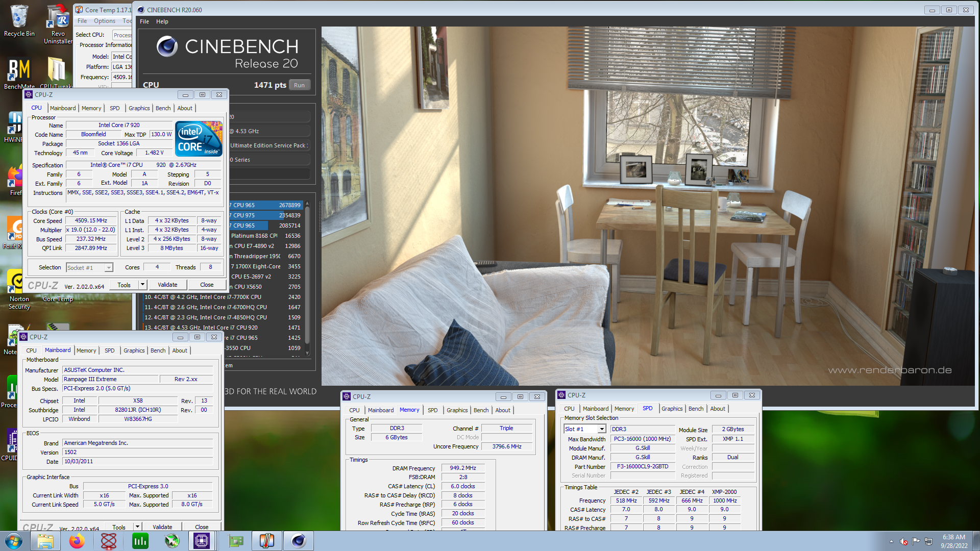Viewport: 980px width, 551px height.
Task: Open Windows Explorer from the taskbar
Action: 45,541
